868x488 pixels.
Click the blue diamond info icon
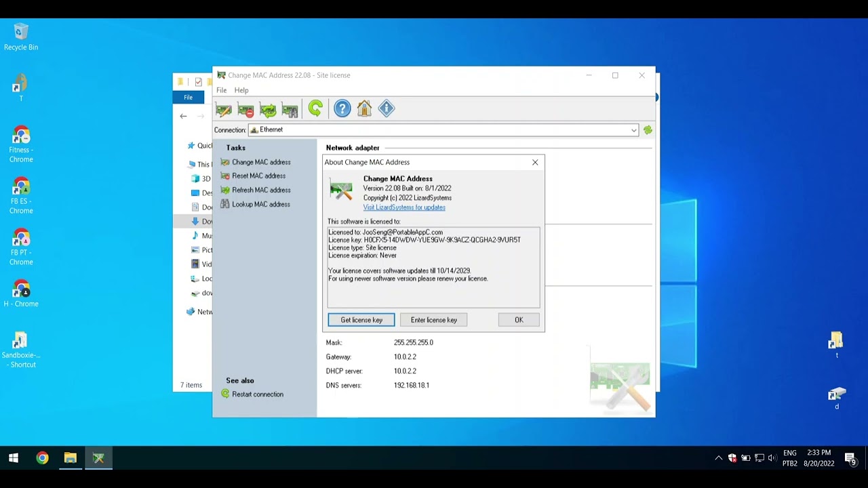pyautogui.click(x=387, y=108)
